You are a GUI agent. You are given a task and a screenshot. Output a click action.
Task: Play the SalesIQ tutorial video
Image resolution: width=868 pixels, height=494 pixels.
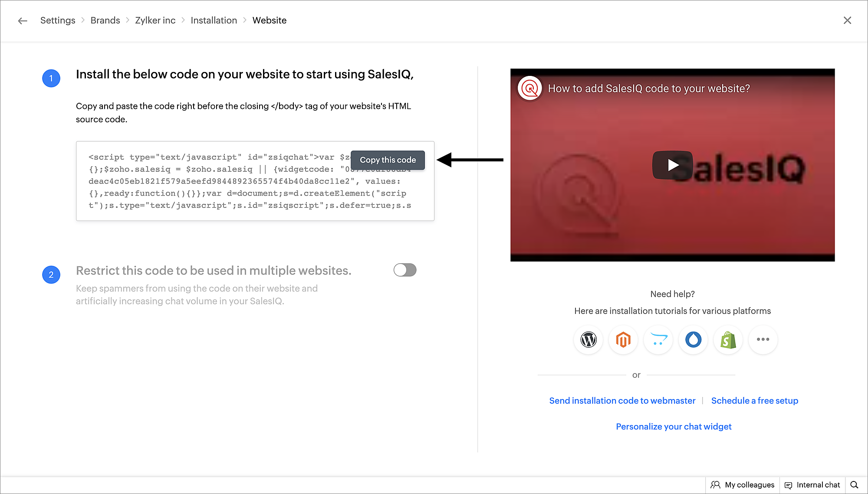(x=672, y=165)
